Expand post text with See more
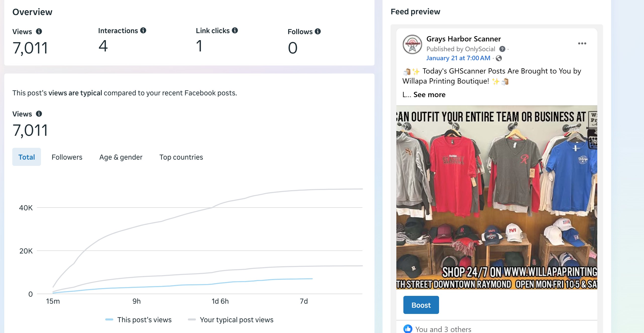This screenshot has height=333, width=644. [429, 95]
